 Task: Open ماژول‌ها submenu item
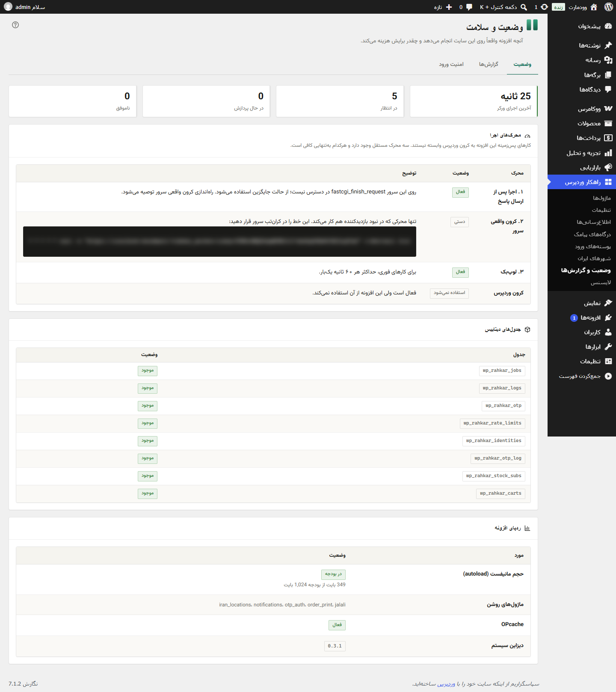(601, 198)
